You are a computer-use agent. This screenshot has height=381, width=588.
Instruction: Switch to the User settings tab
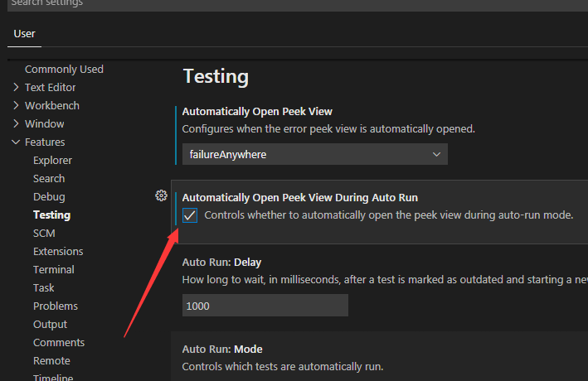[25, 34]
